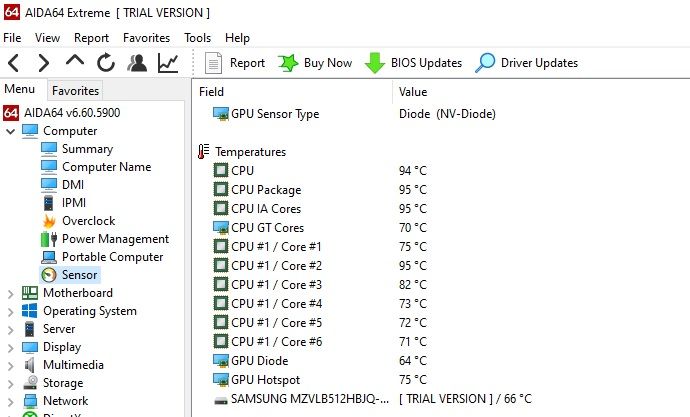Click the Overclock flame icon
The height and width of the screenshot is (417, 690).
pos(49,221)
